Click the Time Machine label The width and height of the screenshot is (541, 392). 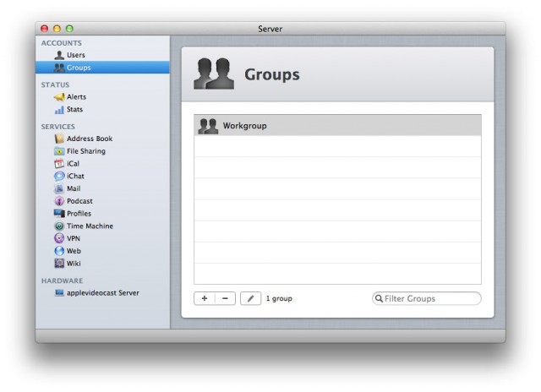[x=90, y=226]
